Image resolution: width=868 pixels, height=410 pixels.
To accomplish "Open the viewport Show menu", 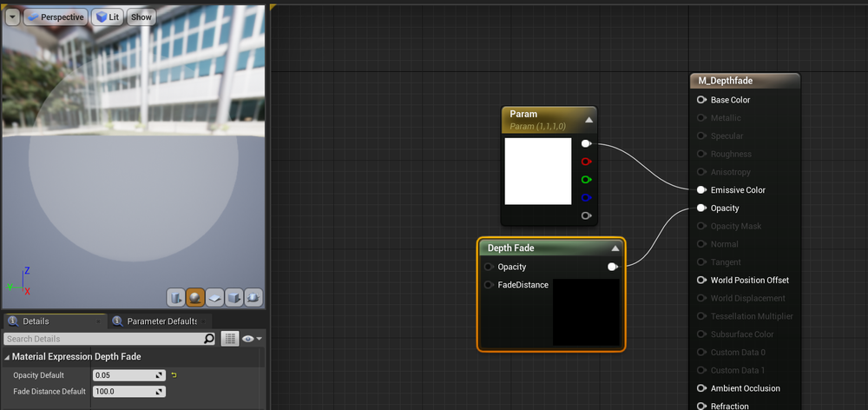I will pyautogui.click(x=141, y=17).
